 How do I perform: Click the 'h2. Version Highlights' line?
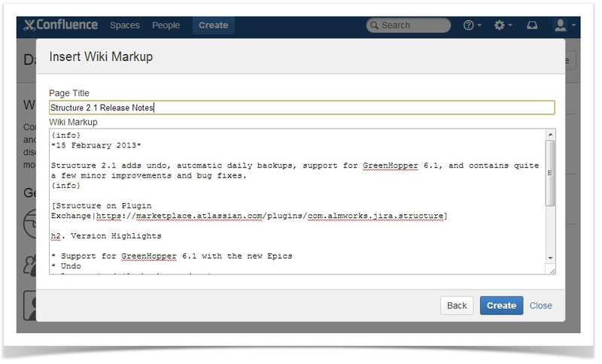(106, 236)
